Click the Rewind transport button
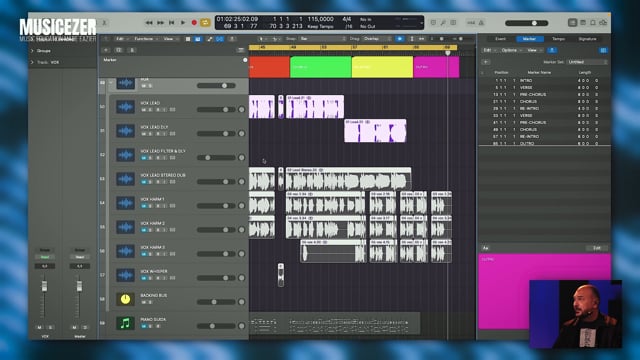Image resolution: width=640 pixels, height=360 pixels. coord(149,23)
